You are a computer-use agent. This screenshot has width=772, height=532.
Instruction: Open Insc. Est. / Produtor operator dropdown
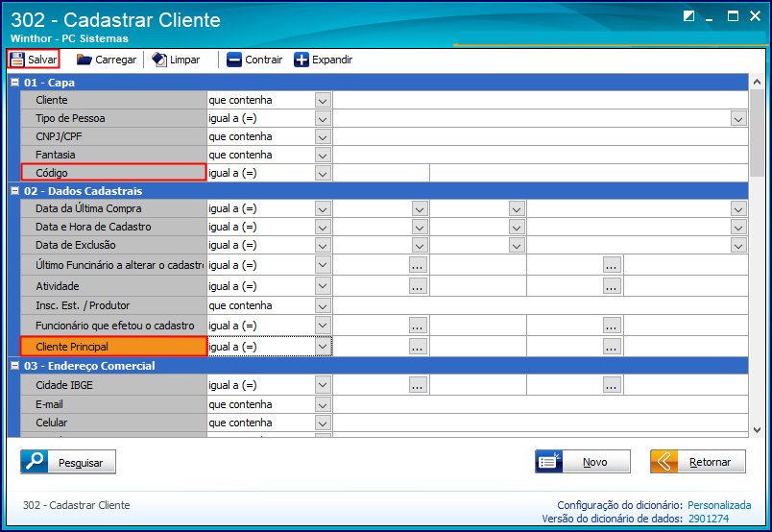(323, 306)
